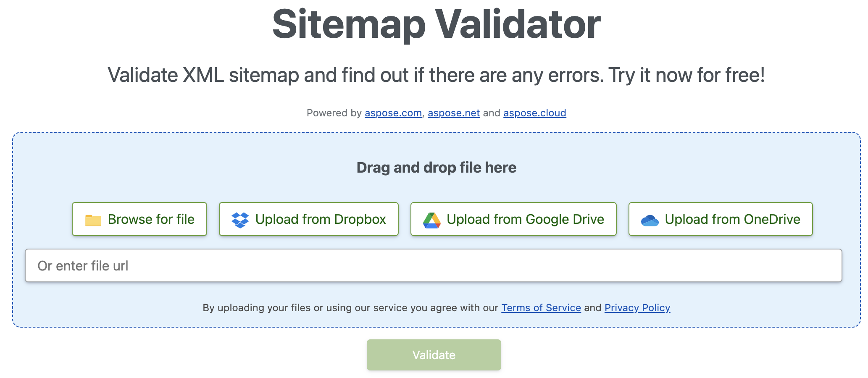View the Privacy Policy link
Viewport: 868px width, 378px height.
pyautogui.click(x=637, y=308)
